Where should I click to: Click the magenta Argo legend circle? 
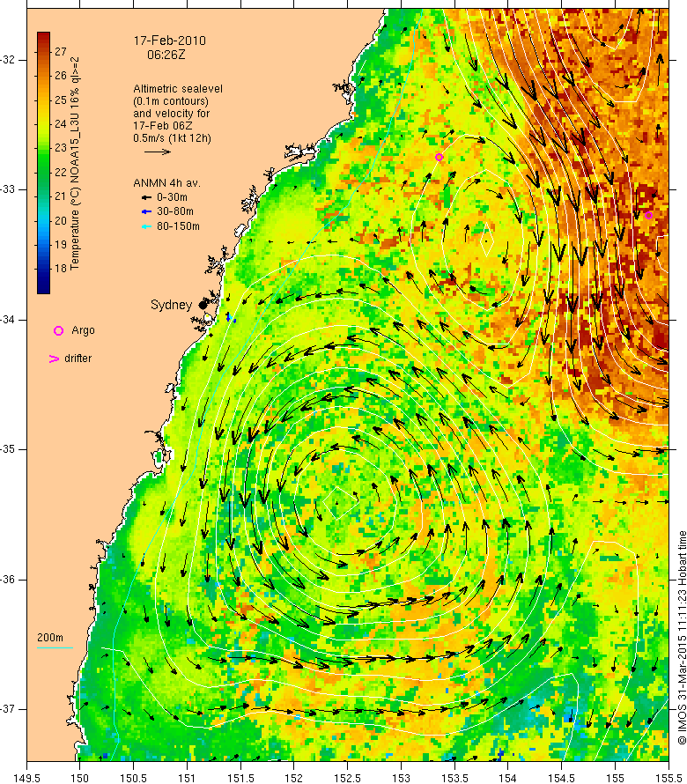click(58, 330)
